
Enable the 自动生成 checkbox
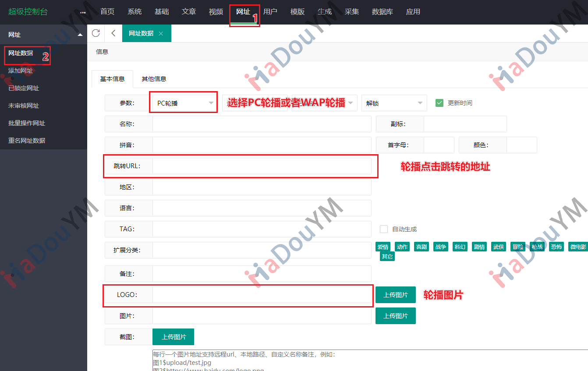[x=384, y=229]
